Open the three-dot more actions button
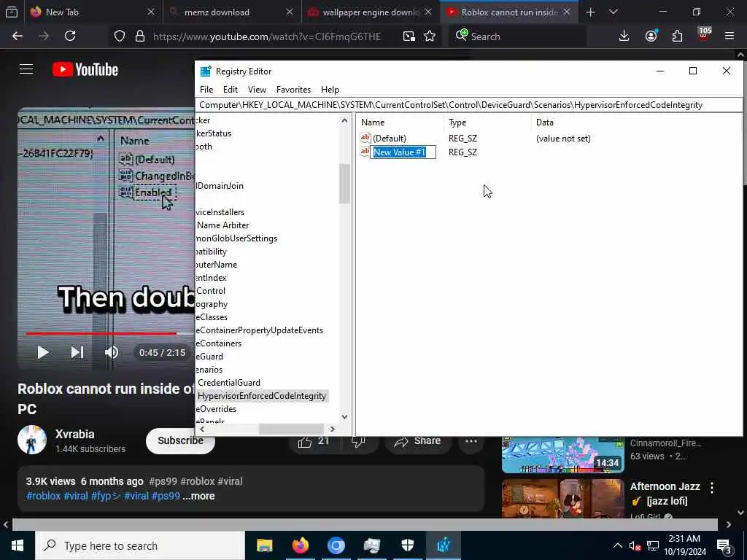This screenshot has height=560, width=747. [x=471, y=441]
